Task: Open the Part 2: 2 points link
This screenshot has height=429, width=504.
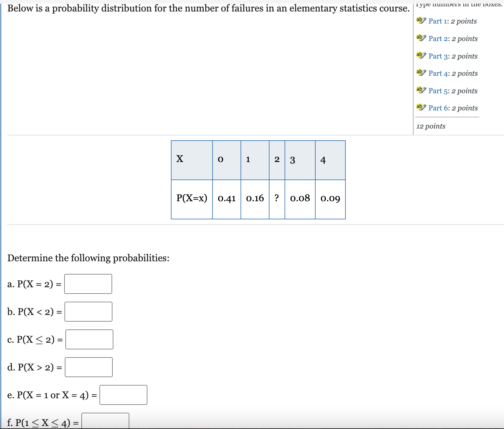Action: 453,39
